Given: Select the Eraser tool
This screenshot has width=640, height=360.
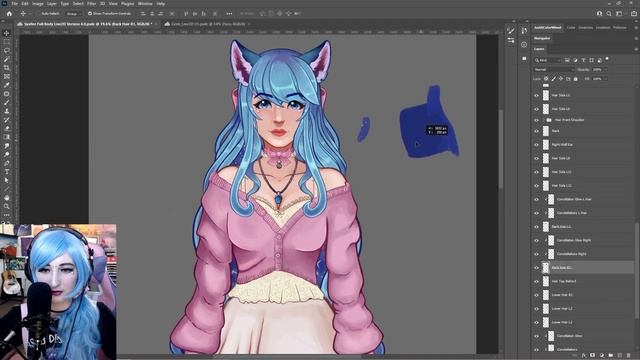Looking at the screenshot, I should pos(7,129).
